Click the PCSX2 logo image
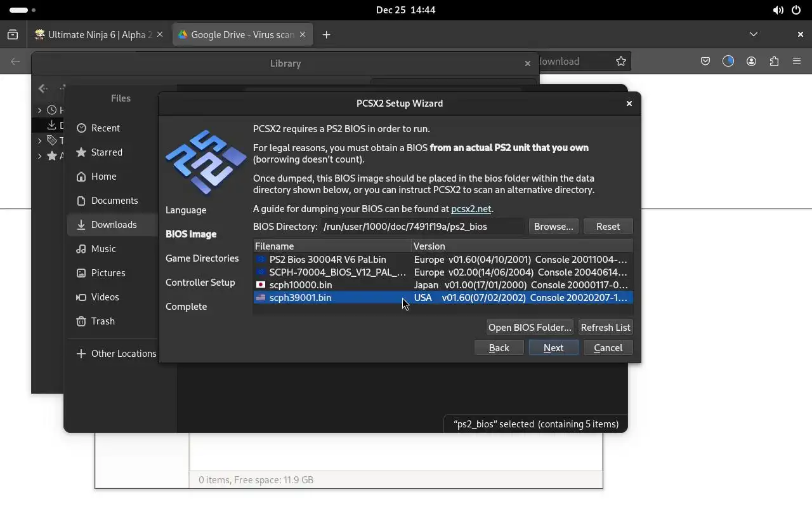Screen dimensions: 812x508 pyautogui.click(x=206, y=162)
